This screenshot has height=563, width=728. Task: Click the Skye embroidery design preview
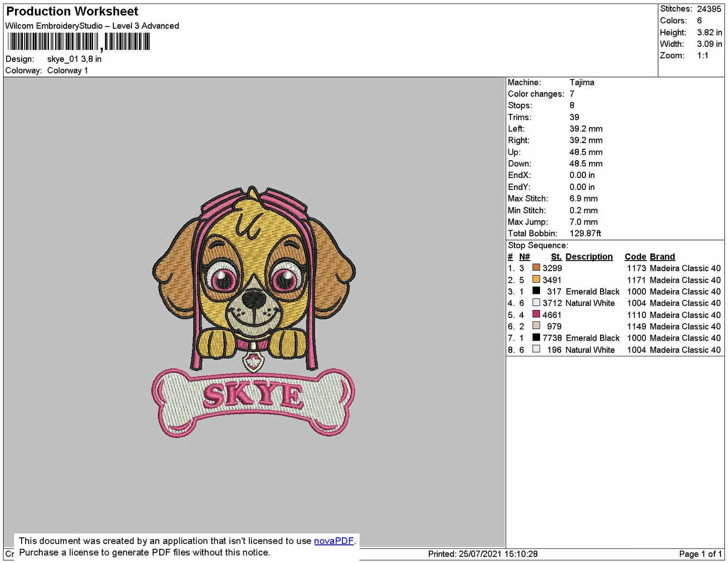(x=254, y=311)
